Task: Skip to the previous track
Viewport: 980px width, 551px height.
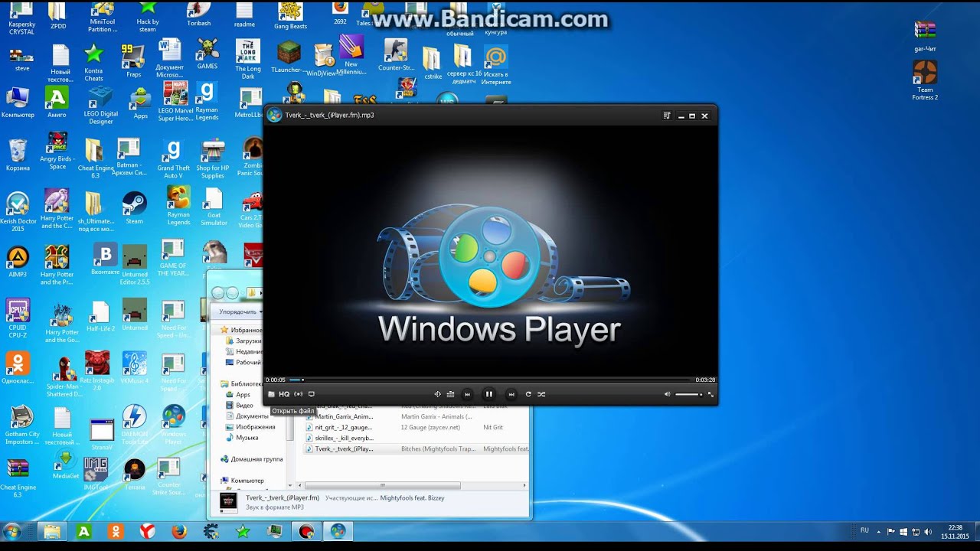Action: tap(467, 394)
